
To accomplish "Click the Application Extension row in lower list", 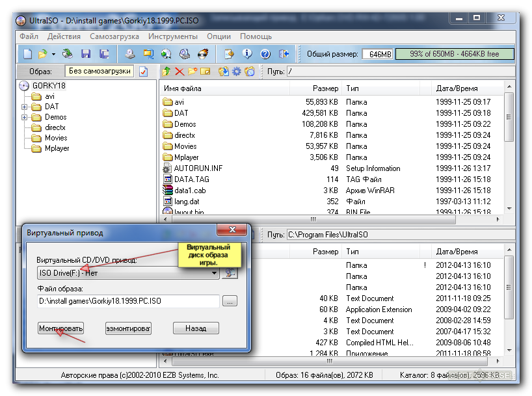I will pos(380,310).
